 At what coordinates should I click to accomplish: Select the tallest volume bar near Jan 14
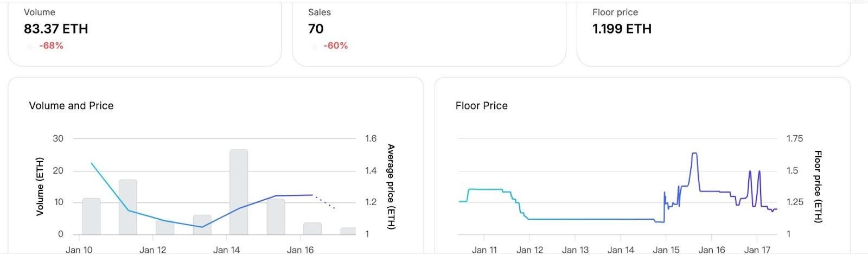[x=239, y=192]
